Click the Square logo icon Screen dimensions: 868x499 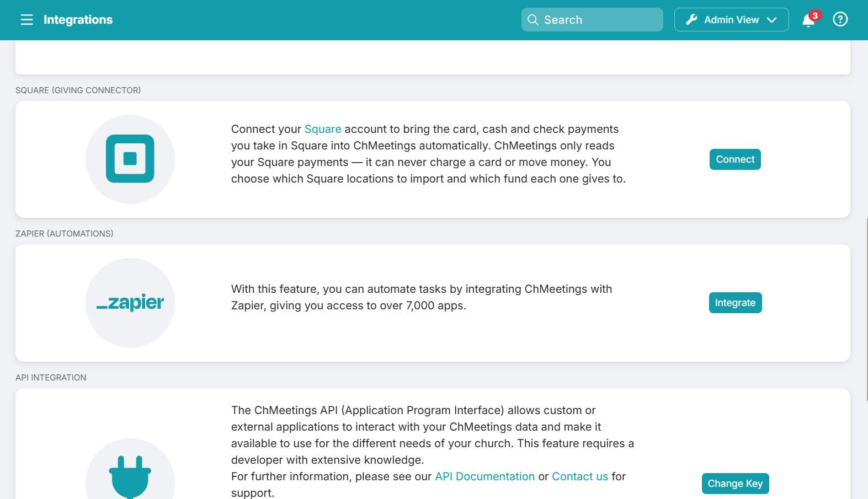point(130,159)
